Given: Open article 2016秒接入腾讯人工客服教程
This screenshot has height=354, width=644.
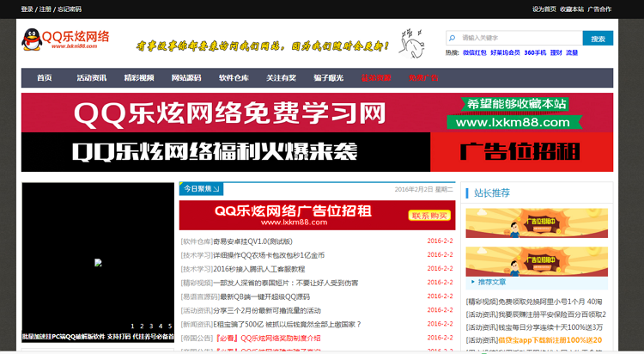Looking at the screenshot, I should tap(258, 269).
